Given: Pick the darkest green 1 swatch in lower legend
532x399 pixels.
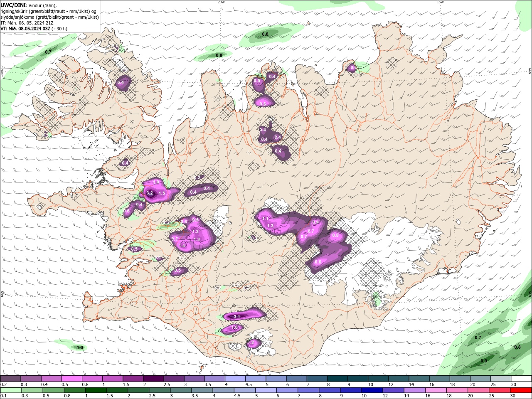Looking at the screenshot, I should tap(96, 390).
